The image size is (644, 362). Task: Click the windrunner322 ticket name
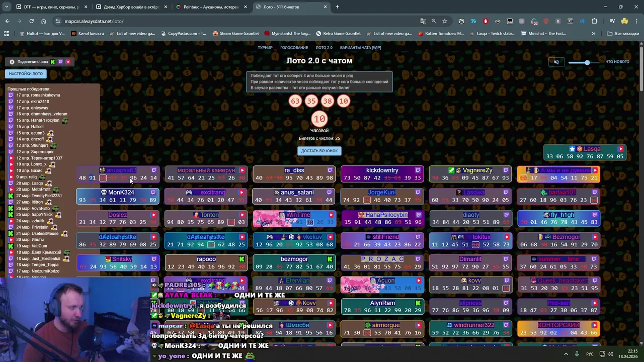click(x=474, y=325)
